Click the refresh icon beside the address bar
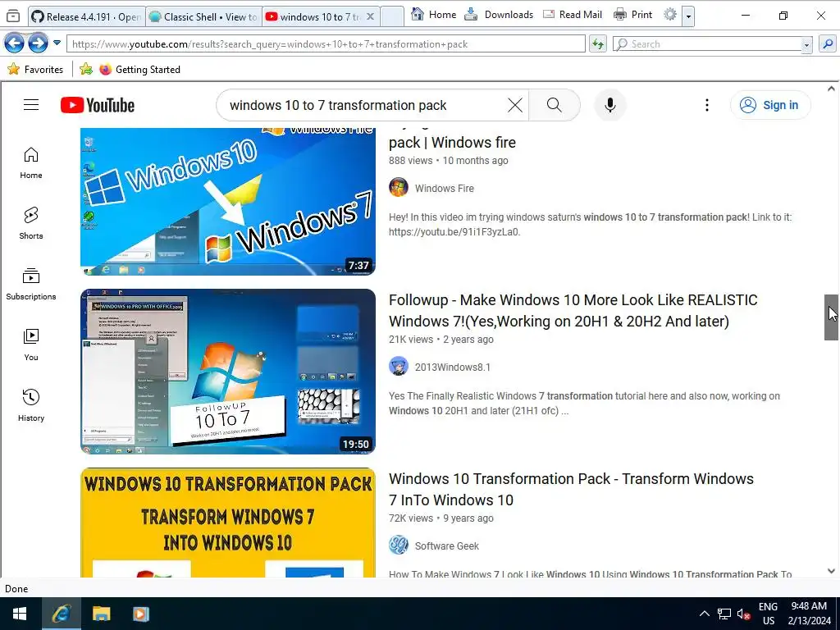This screenshot has width=840, height=630. coord(598,44)
